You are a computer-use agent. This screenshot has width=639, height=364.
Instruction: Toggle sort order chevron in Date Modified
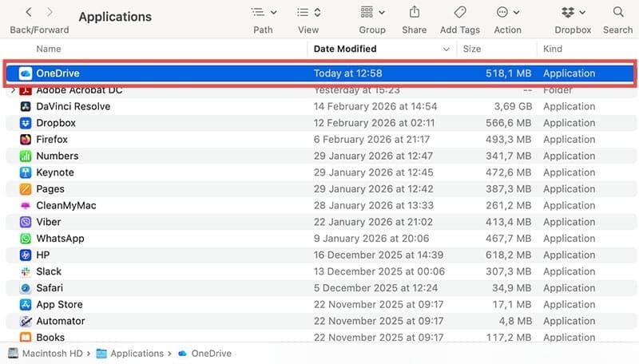click(x=447, y=49)
